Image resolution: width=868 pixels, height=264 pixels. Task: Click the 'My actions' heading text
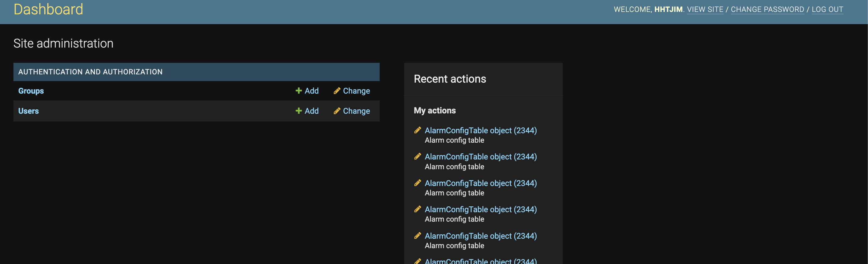pyautogui.click(x=434, y=110)
